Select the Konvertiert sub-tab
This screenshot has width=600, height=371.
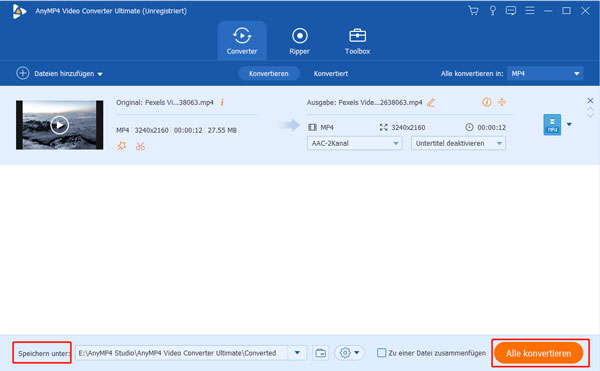331,73
